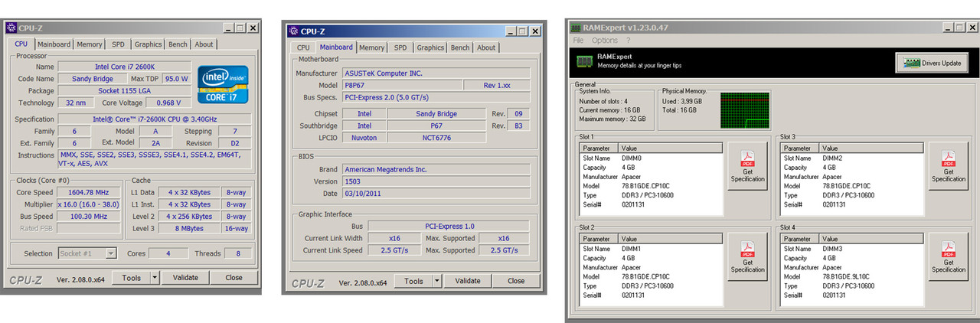The image size is (980, 323).
Task: Click the Parameter column header in Slot 1
Action: click(x=599, y=148)
